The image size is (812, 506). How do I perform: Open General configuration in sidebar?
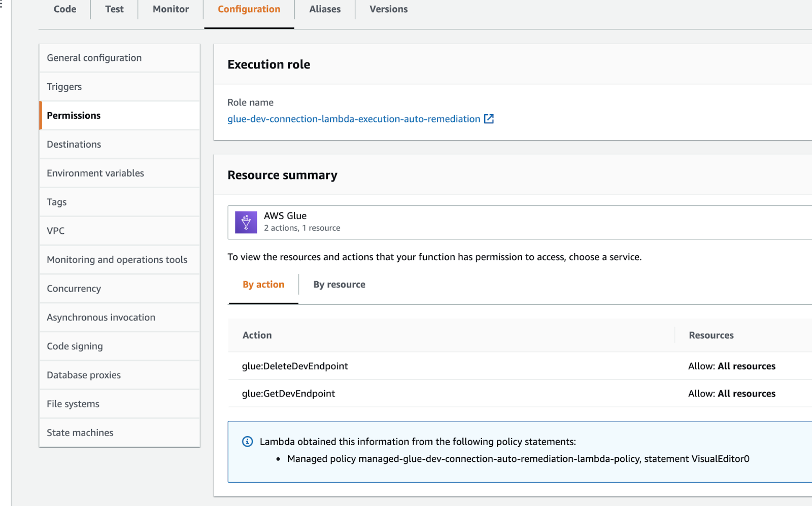pos(94,58)
